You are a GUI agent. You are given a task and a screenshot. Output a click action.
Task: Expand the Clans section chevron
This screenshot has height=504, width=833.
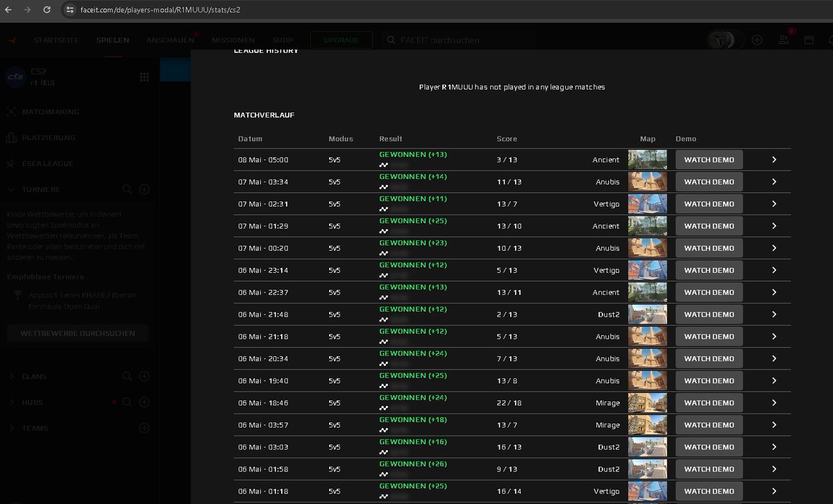[x=11, y=376]
